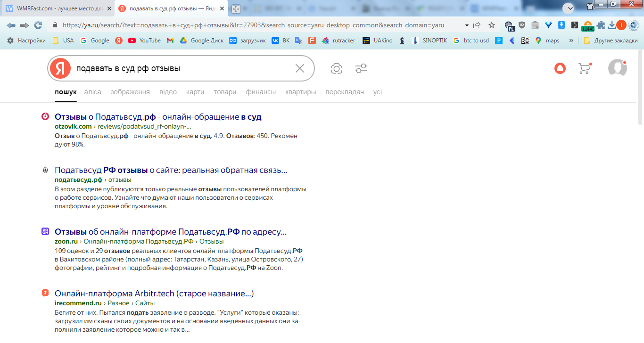Share this page via the share icon
Screen dimensions: 644x343
[x=477, y=25]
